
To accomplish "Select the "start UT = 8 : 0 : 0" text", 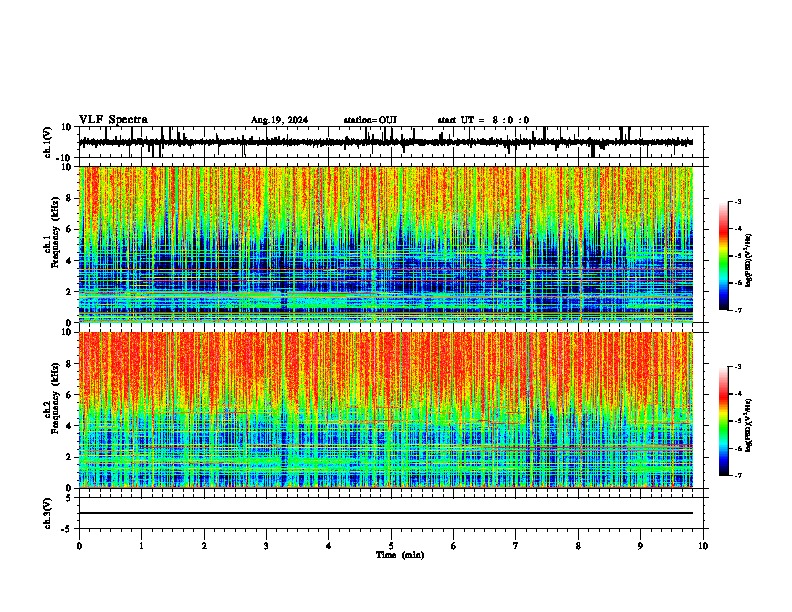I will tap(483, 120).
